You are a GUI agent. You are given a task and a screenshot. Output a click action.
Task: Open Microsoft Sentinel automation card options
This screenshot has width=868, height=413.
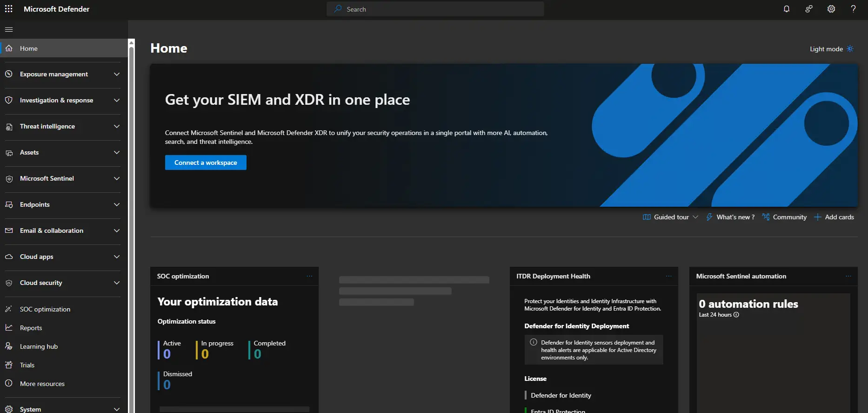point(848,276)
